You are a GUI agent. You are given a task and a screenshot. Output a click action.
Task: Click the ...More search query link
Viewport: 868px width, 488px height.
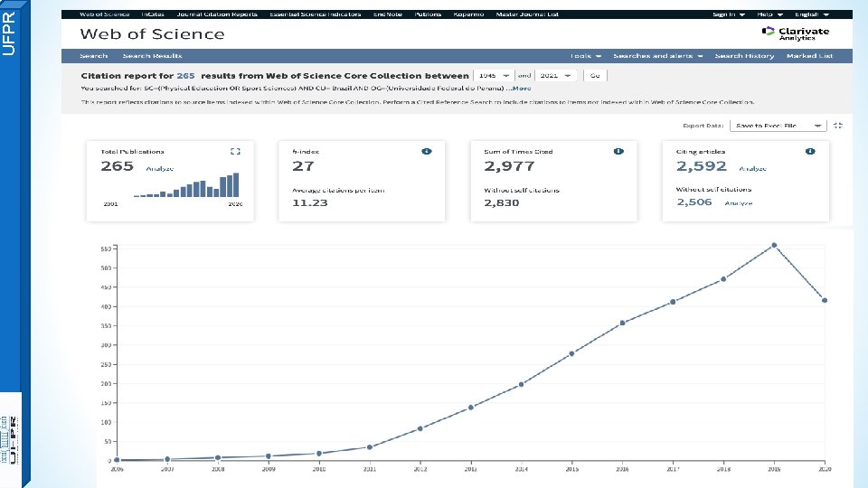[518, 88]
